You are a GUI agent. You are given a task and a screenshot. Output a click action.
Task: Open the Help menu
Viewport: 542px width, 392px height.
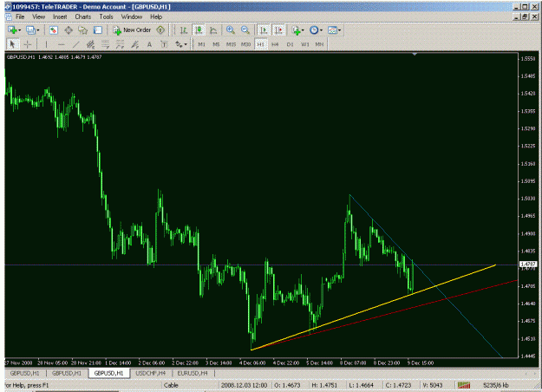pos(156,16)
